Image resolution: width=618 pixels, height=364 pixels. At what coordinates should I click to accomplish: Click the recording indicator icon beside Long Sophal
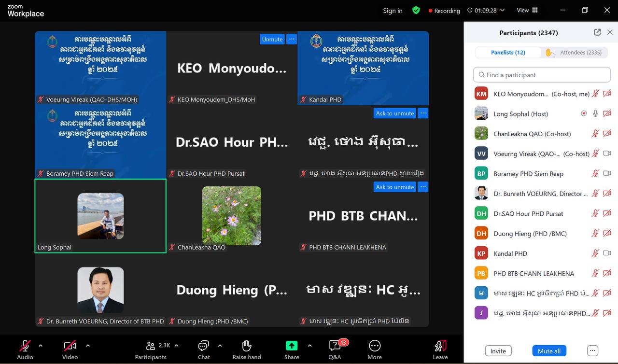584,113
